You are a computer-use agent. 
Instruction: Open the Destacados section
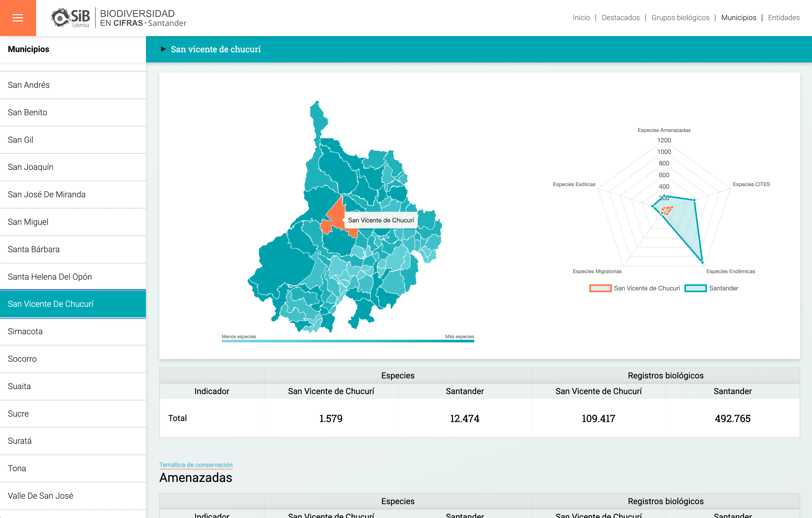pyautogui.click(x=621, y=18)
